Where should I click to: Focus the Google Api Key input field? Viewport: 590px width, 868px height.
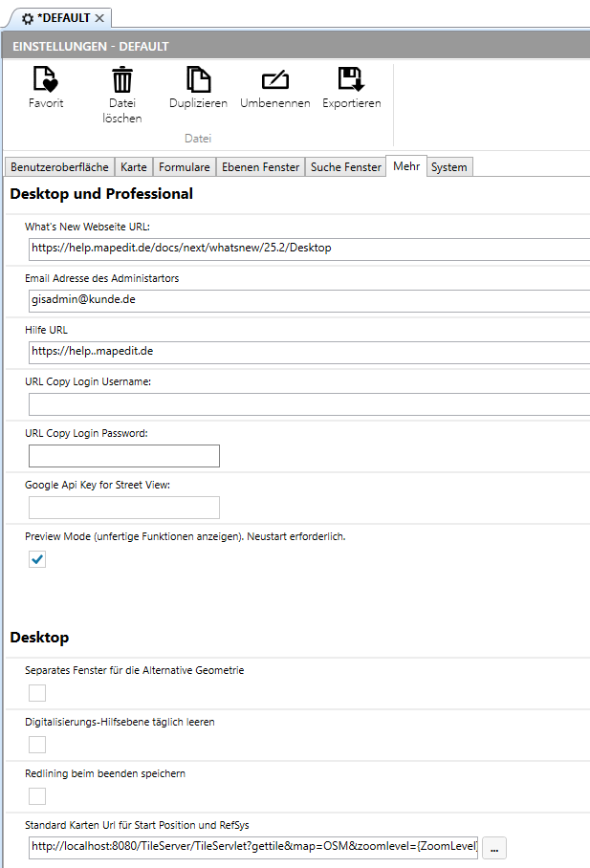coord(124,508)
